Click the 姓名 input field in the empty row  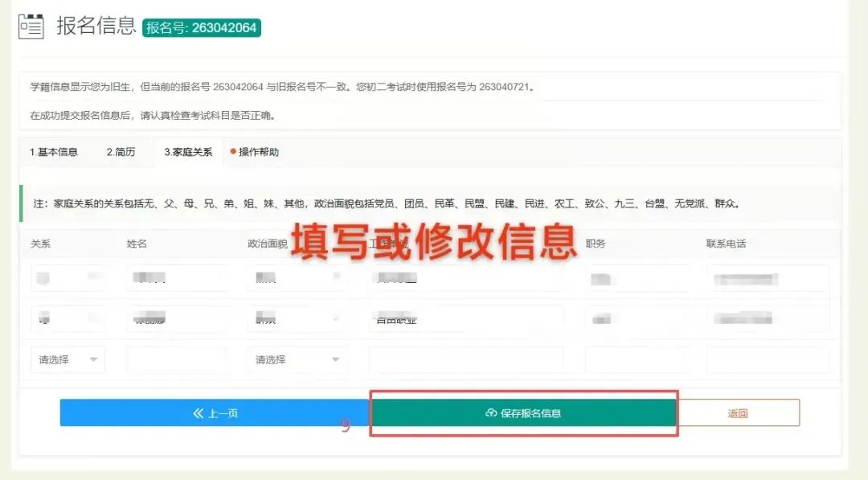click(178, 359)
